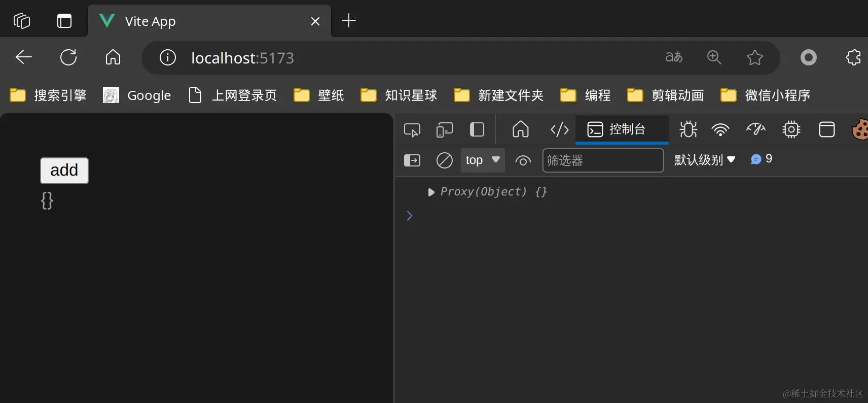Open the top context dropdown
Viewport: 868px width, 403px height.
tap(483, 160)
